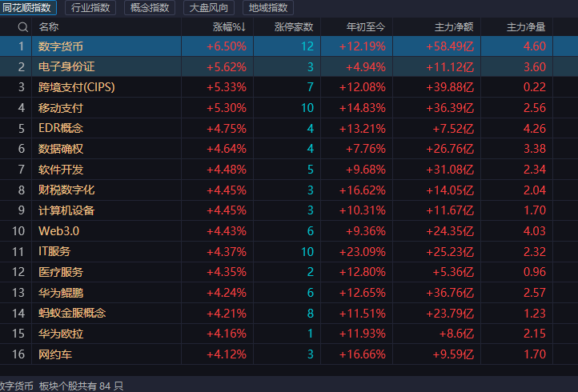Sort by 主力净额 column header

coord(454,27)
